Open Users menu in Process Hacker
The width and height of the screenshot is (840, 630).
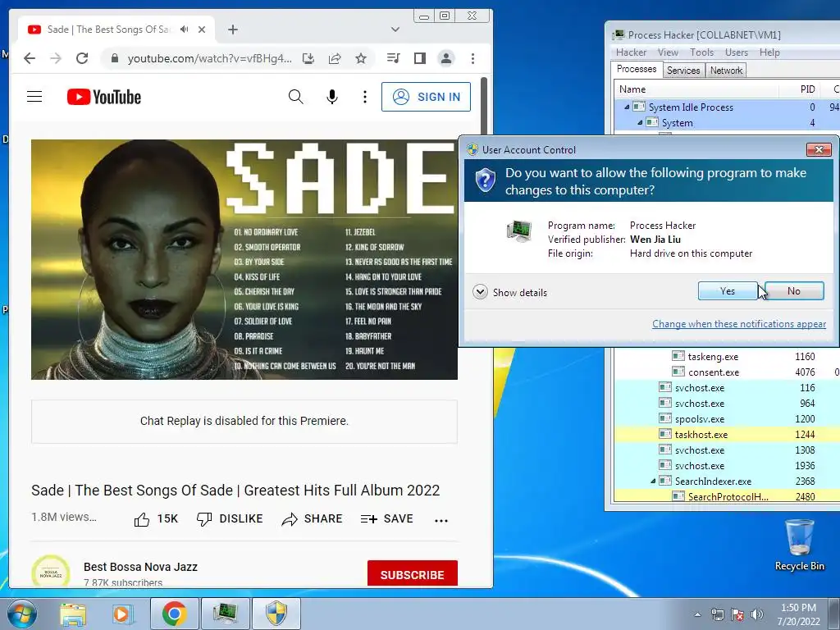coord(736,52)
